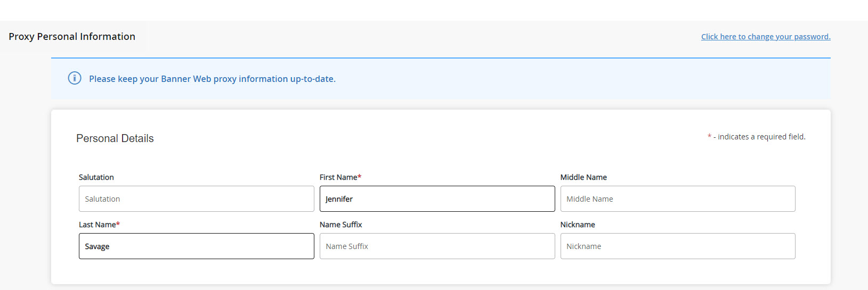
Task: Click the Salutation label above the field
Action: point(96,177)
